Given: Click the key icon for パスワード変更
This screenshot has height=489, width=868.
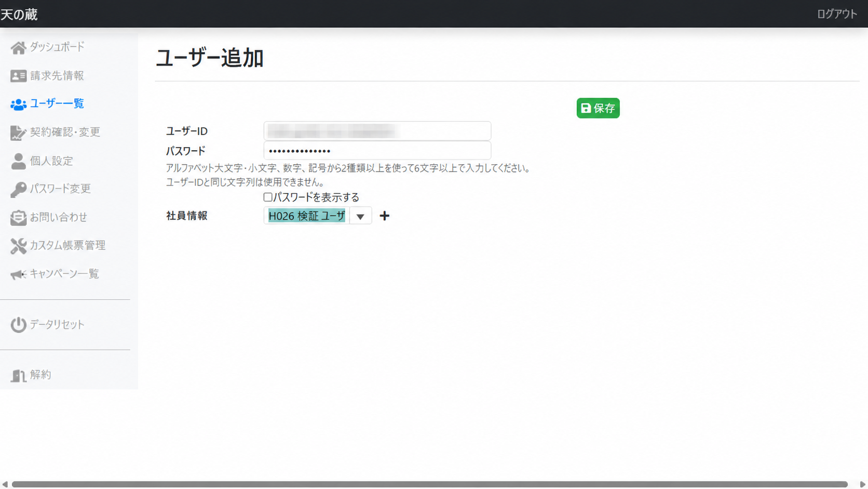Looking at the screenshot, I should [18, 189].
